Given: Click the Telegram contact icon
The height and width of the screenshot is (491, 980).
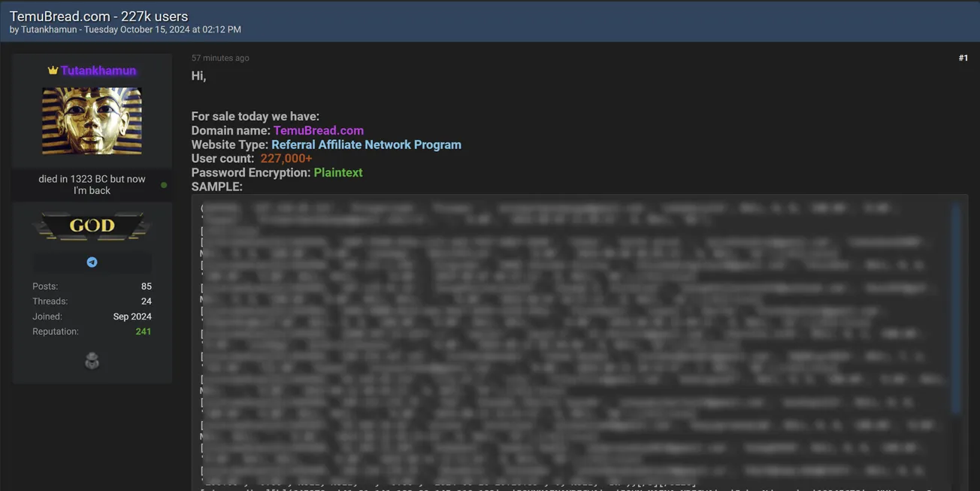Looking at the screenshot, I should [x=92, y=262].
